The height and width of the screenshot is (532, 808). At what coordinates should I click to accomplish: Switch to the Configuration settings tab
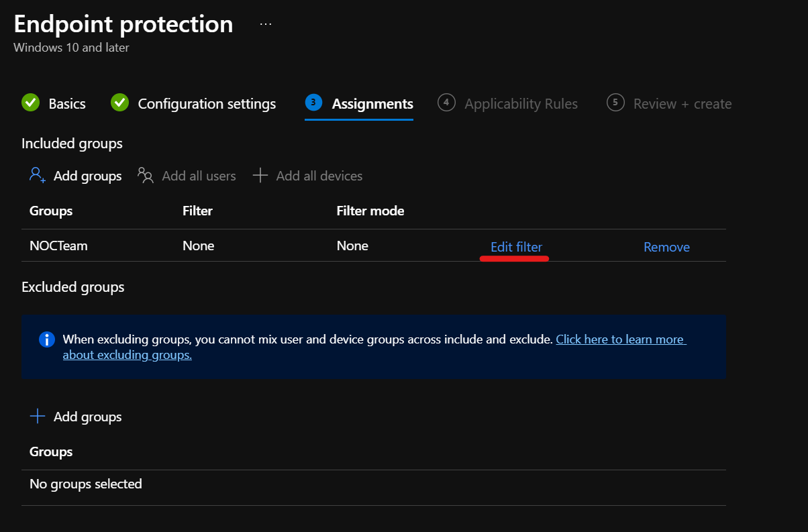206,103
